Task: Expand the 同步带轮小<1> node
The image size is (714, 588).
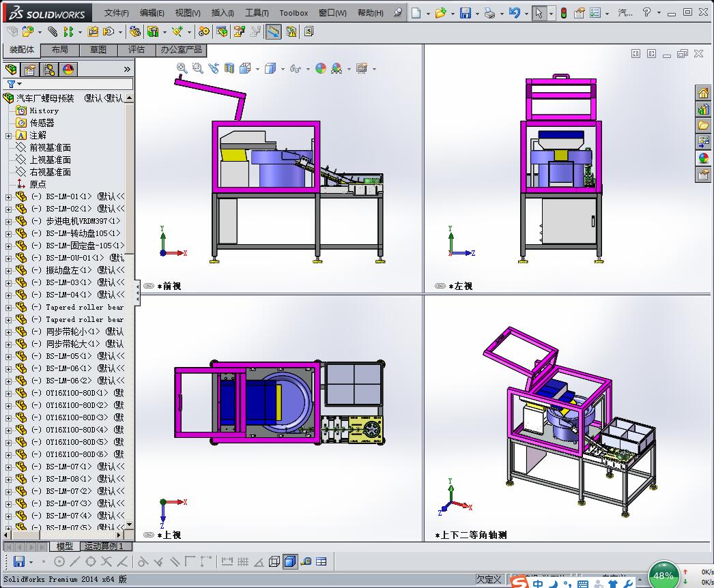Action: [x=8, y=332]
